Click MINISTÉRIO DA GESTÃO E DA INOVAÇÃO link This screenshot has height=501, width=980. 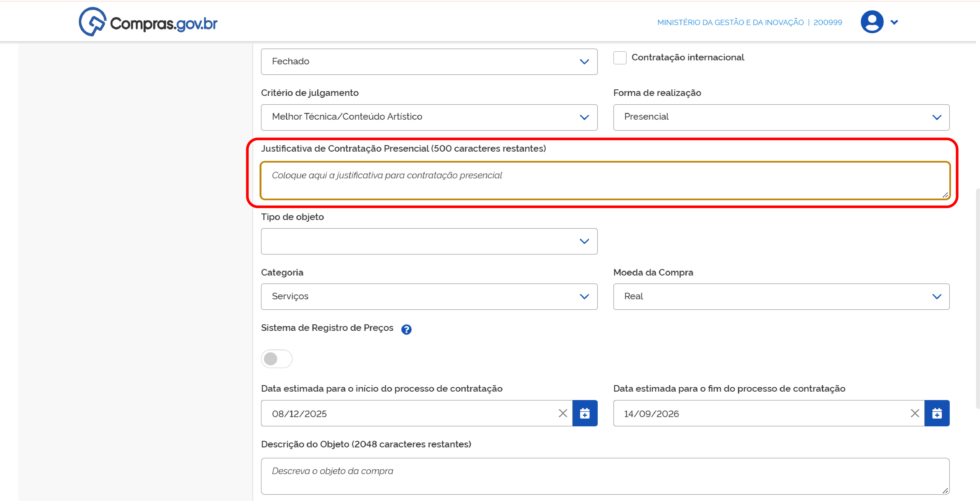tap(730, 23)
